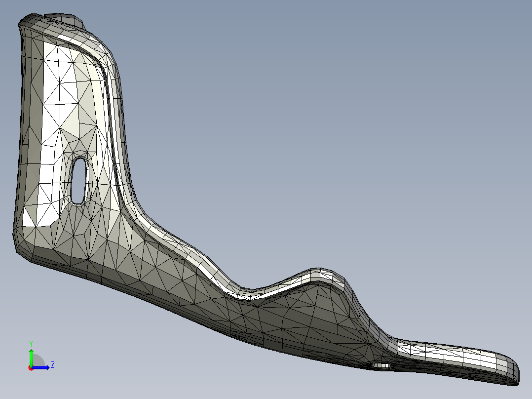Click the blue Z axis arrow of the triad
Screen dimensions: 532x399
(41, 367)
